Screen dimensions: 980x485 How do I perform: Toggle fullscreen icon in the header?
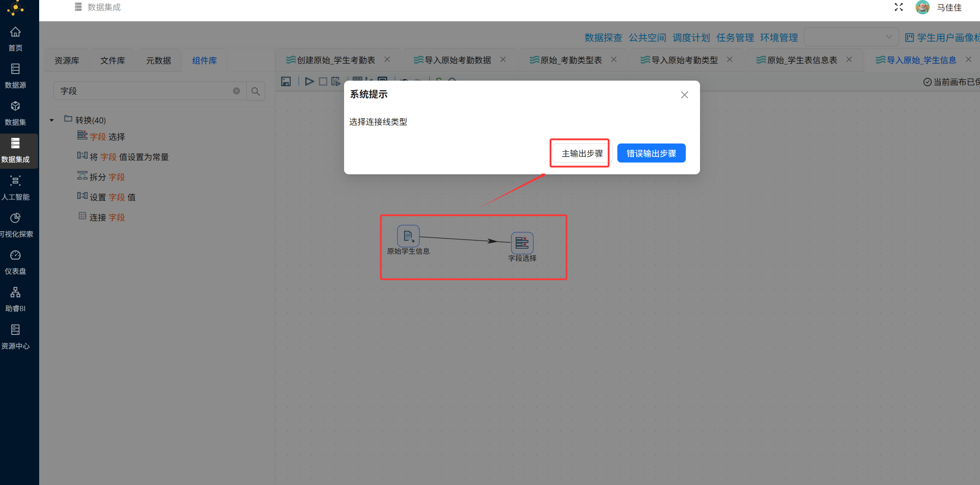pyautogui.click(x=899, y=7)
